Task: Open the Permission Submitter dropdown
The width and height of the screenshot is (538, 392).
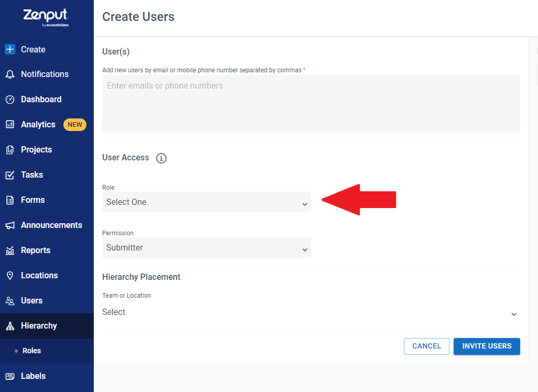Action: click(x=206, y=247)
